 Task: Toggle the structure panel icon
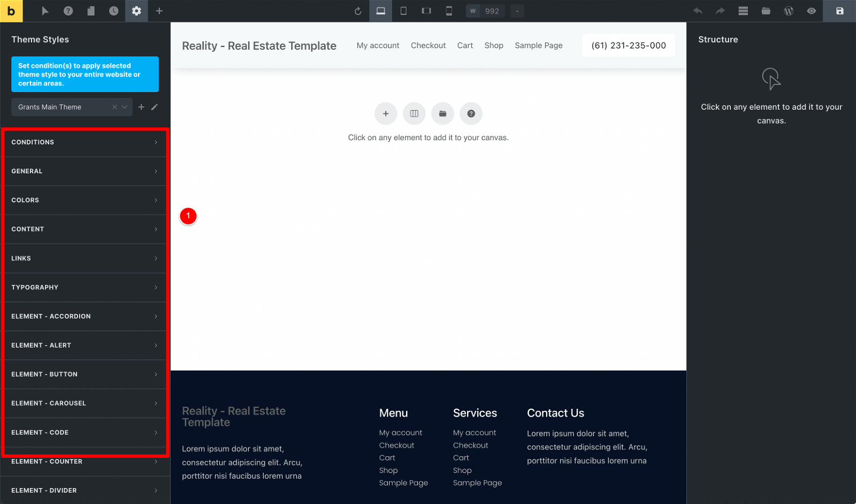pos(743,11)
